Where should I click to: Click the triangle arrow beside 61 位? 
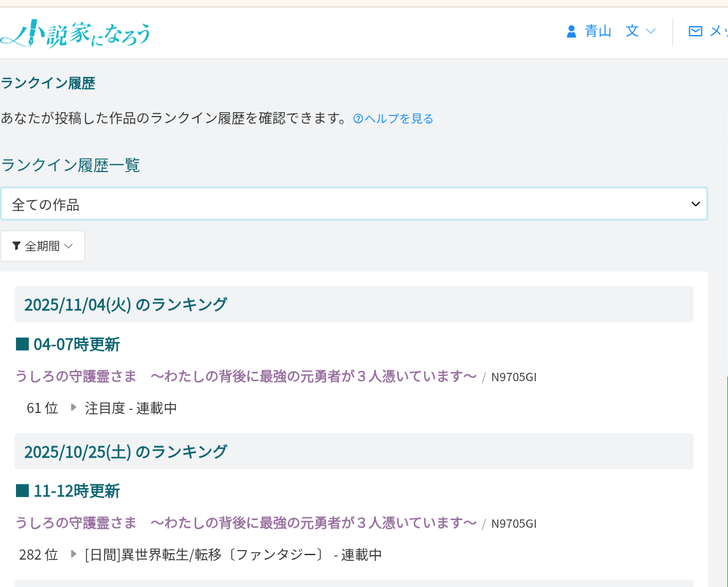pos(73,407)
